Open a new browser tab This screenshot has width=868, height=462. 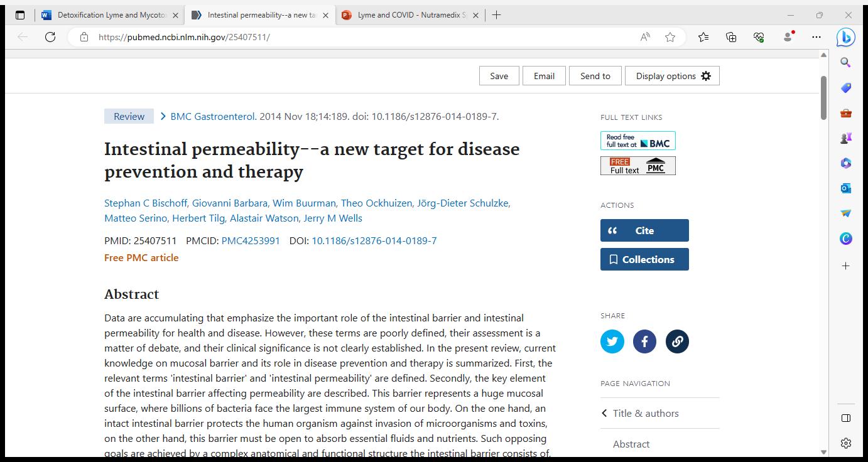point(496,15)
